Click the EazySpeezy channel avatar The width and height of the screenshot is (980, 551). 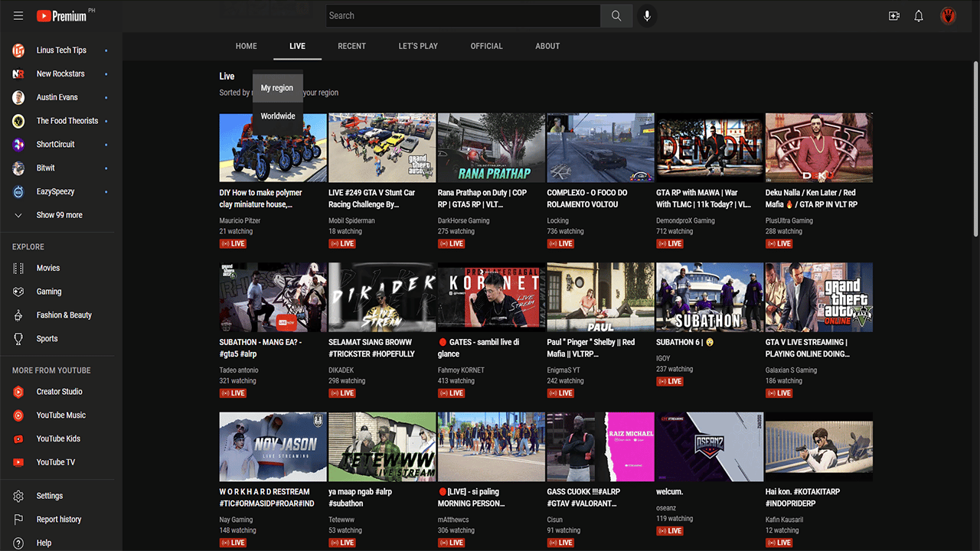pyautogui.click(x=18, y=192)
